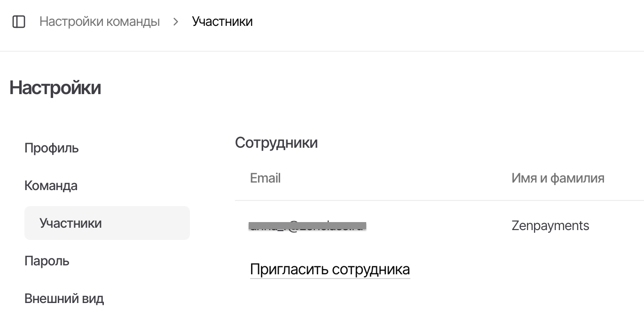Click blank sidebar space below Внешний вид

[x=94, y=322]
